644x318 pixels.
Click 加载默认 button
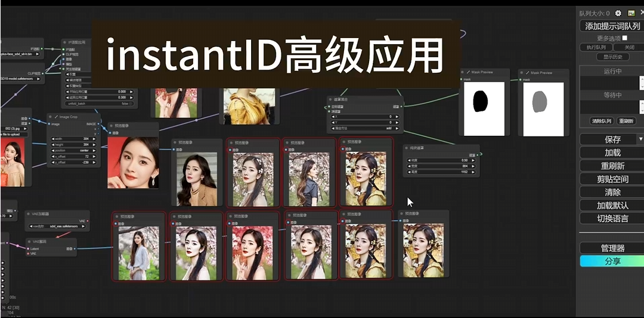[612, 205]
